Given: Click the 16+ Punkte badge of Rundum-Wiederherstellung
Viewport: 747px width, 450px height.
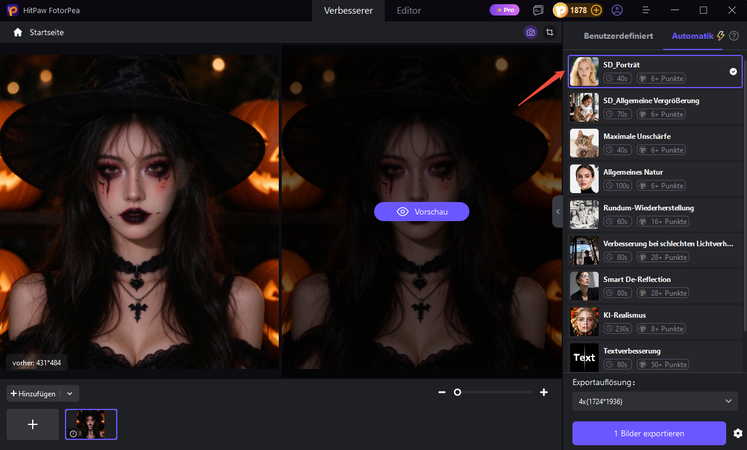Looking at the screenshot, I should [663, 221].
